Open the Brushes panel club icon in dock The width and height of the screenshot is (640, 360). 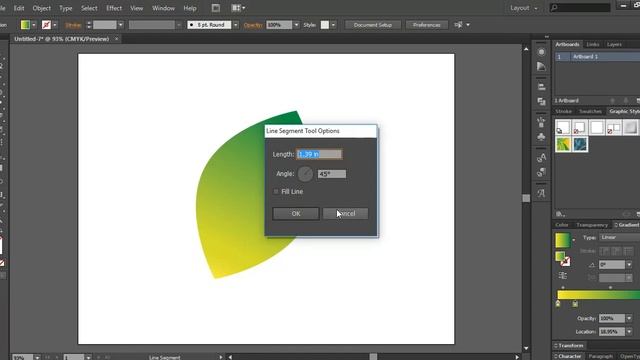point(541,136)
